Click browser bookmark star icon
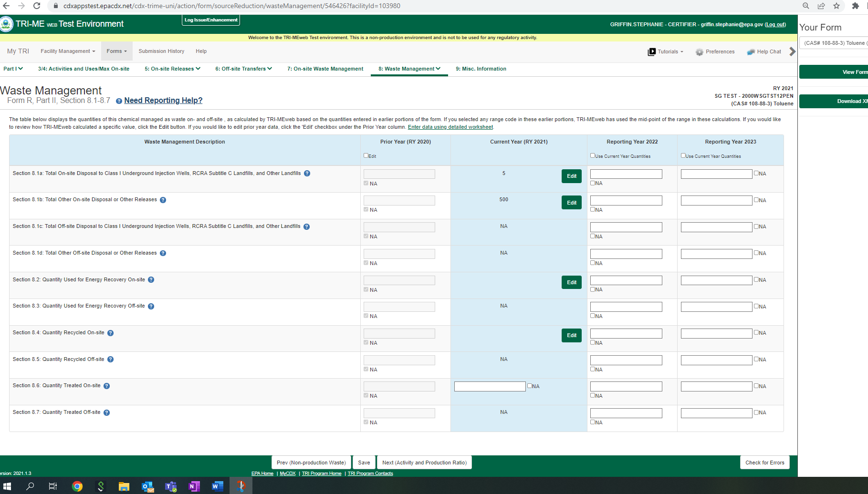Screen dimensions: 868x494 pyautogui.click(x=837, y=6)
